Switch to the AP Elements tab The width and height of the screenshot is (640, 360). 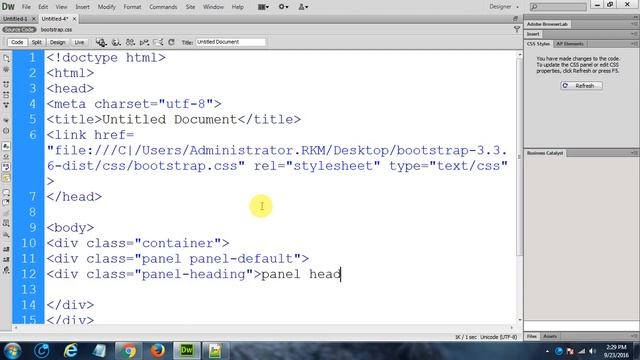point(570,44)
